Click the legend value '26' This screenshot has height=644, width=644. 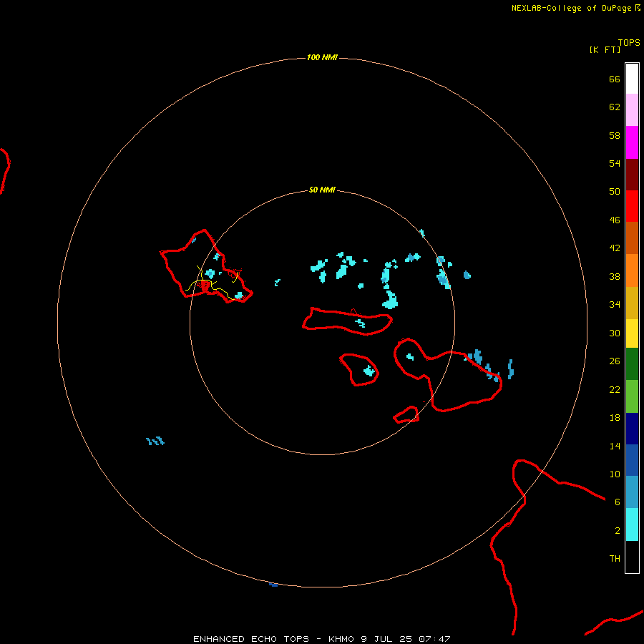(615, 361)
